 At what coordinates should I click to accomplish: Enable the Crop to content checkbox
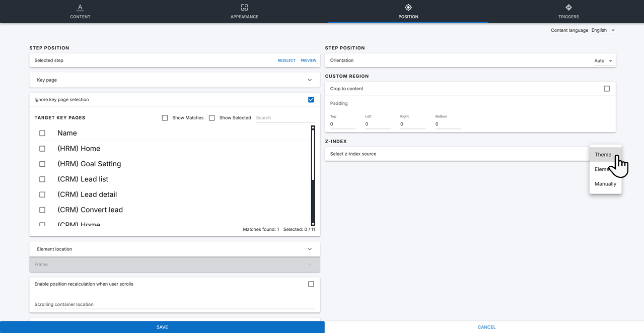(x=606, y=89)
